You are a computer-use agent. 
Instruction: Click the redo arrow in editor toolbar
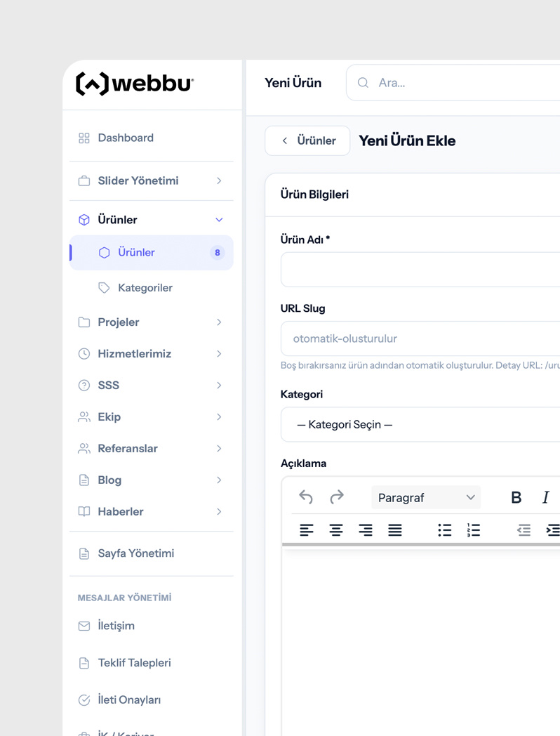pyautogui.click(x=337, y=497)
